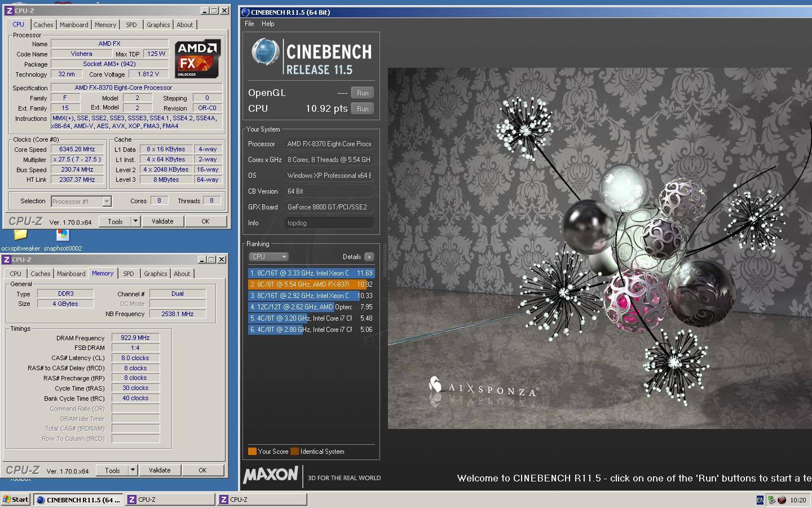Viewport: 812px width, 508px height.
Task: Open Graphics tab in bottom CPU-Z window
Action: click(x=155, y=274)
